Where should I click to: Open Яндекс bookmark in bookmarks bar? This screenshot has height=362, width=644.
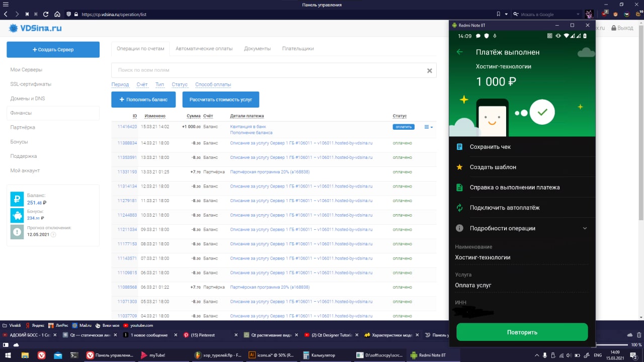pyautogui.click(x=35, y=325)
